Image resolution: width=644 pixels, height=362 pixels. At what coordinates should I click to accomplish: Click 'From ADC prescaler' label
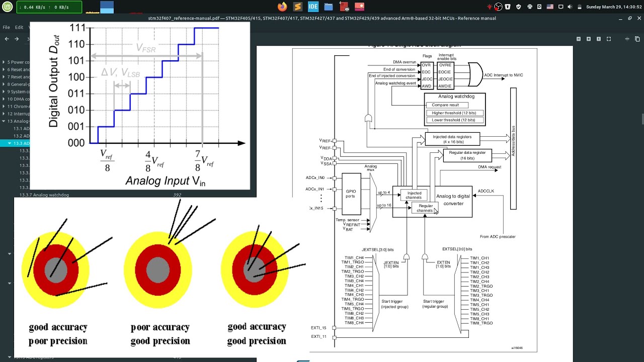[x=498, y=236]
